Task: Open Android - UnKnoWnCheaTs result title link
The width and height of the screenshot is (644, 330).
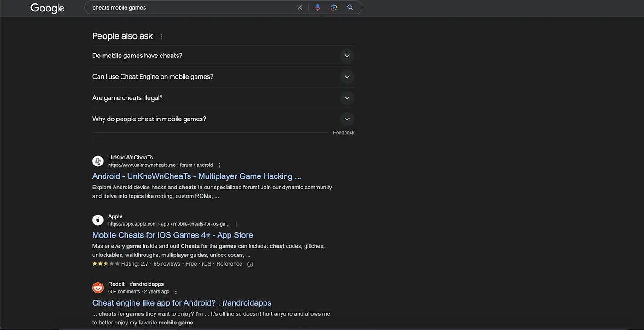Action: click(x=197, y=176)
